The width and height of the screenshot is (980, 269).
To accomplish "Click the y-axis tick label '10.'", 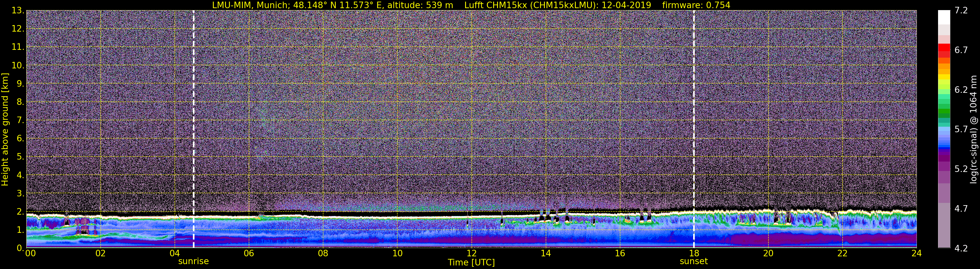I will click(x=18, y=65).
